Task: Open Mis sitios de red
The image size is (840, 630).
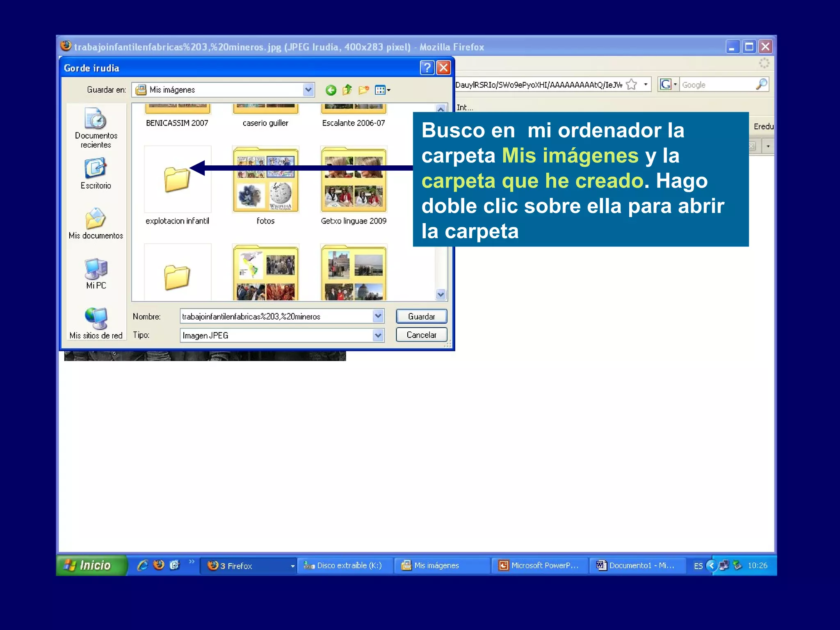Action: tap(96, 324)
